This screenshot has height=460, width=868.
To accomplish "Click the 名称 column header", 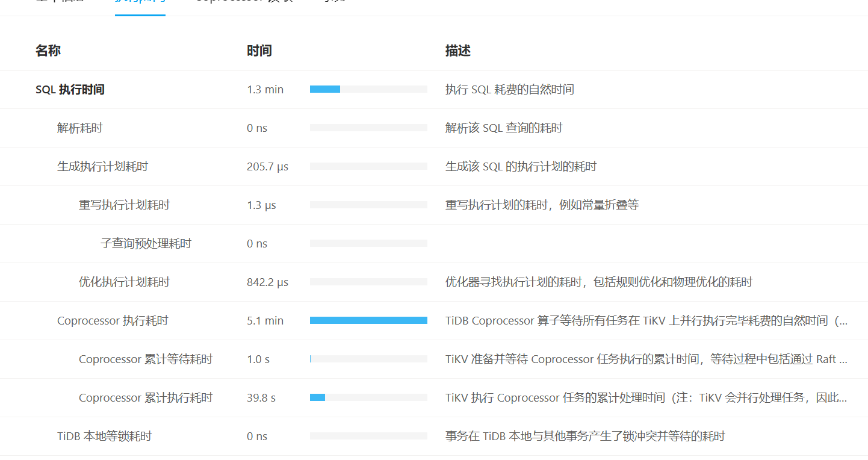I will pos(48,51).
